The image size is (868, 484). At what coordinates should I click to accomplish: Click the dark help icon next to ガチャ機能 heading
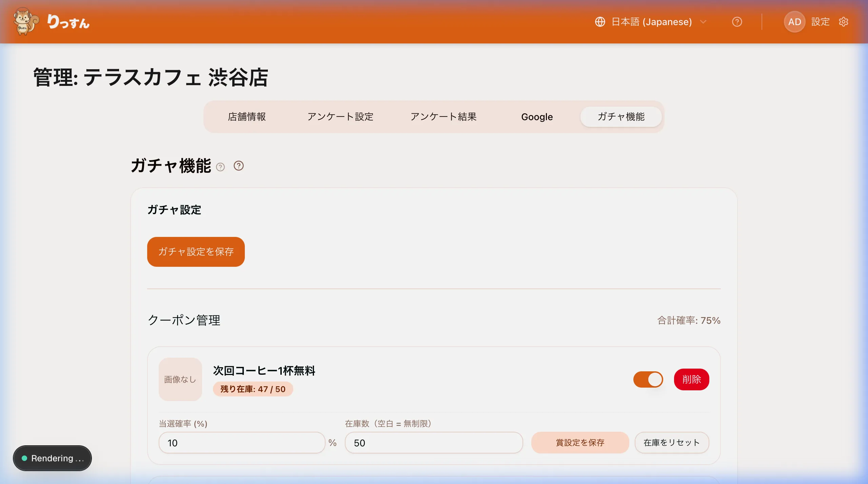click(239, 166)
